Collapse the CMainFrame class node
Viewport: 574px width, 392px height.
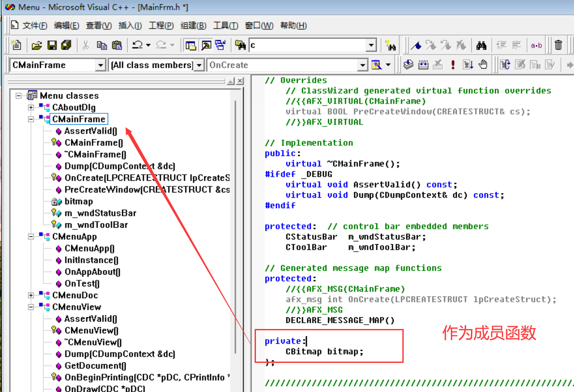(x=31, y=119)
